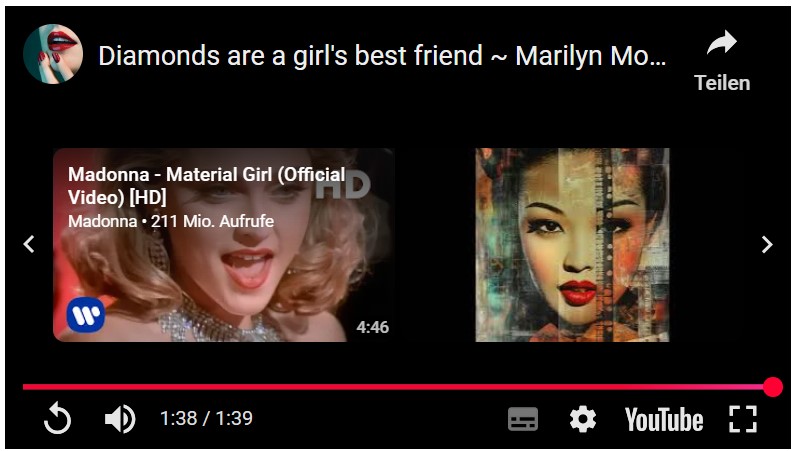Click the Teilen share arrow icon
798x451 pixels.
(722, 43)
